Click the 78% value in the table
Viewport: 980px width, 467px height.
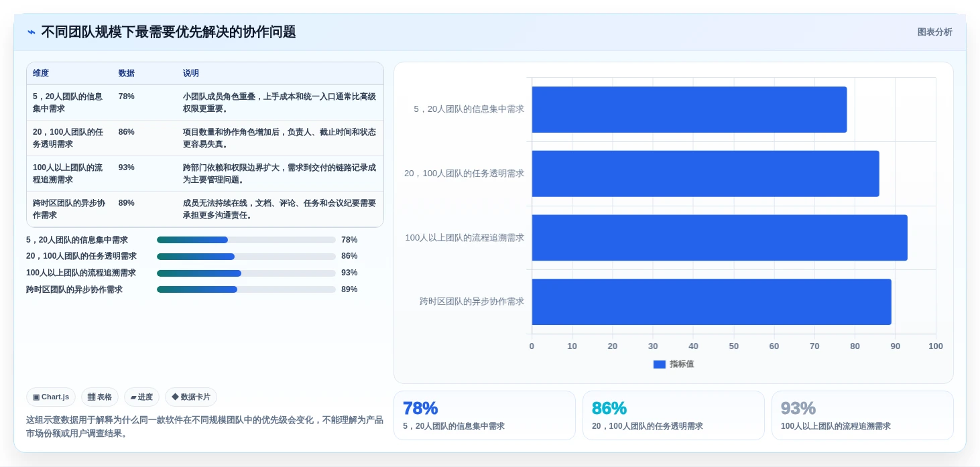(x=127, y=96)
